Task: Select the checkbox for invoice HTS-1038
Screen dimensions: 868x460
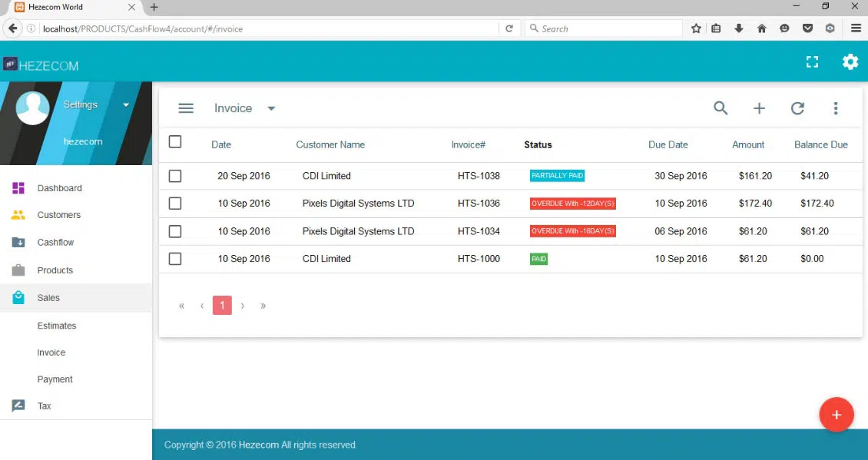Action: pyautogui.click(x=175, y=176)
